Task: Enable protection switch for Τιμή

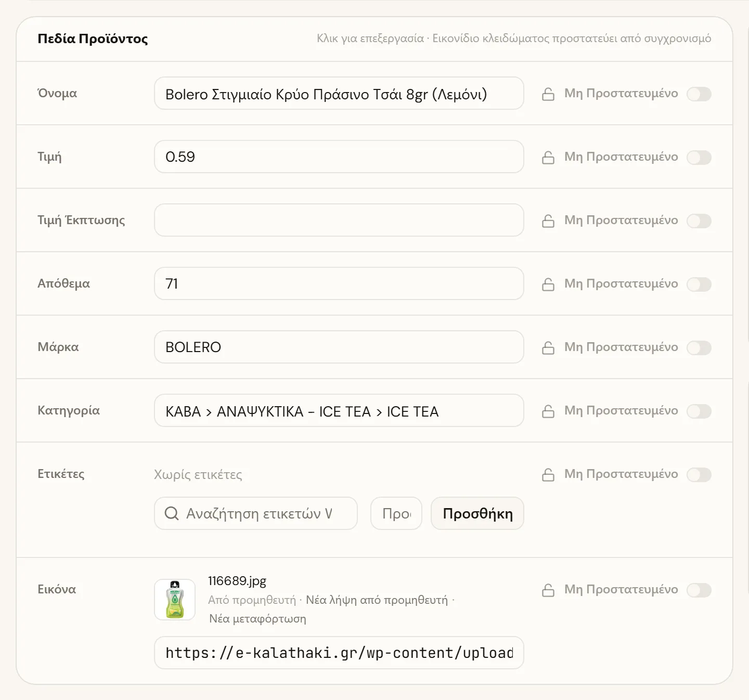Action: [x=699, y=158]
